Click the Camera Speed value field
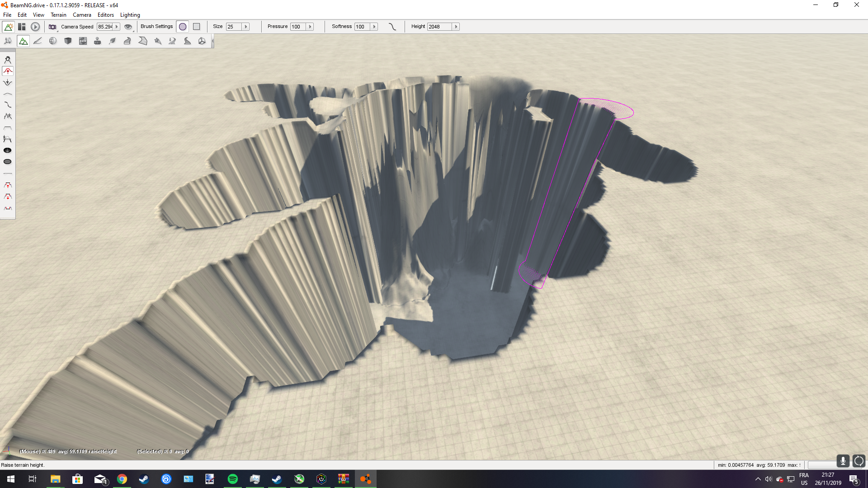The image size is (868, 488). 105,27
